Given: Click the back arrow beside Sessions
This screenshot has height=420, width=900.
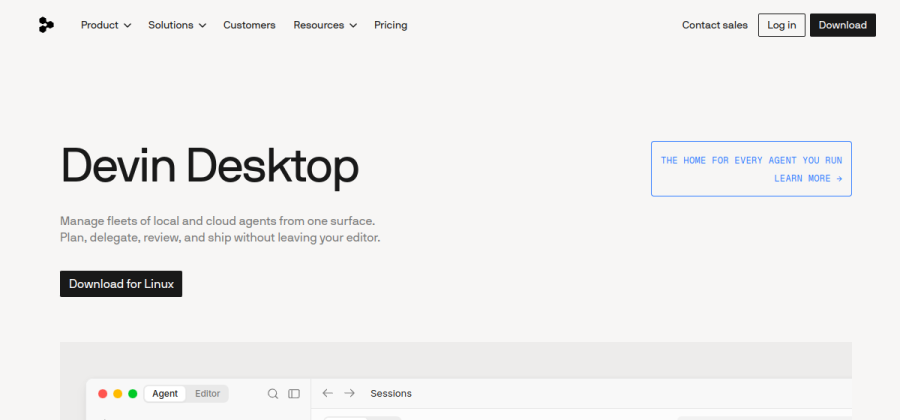Looking at the screenshot, I should pos(328,393).
